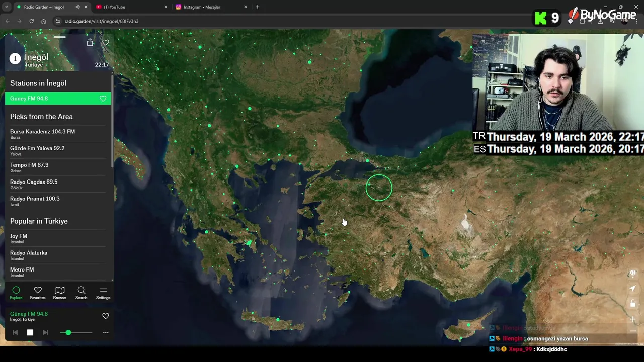
Task: Go back in browser history
Action: 7,21
